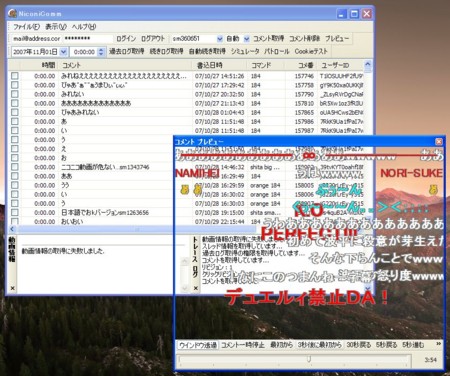
Task: Select comment number 157865 cell
Action: tap(304, 112)
